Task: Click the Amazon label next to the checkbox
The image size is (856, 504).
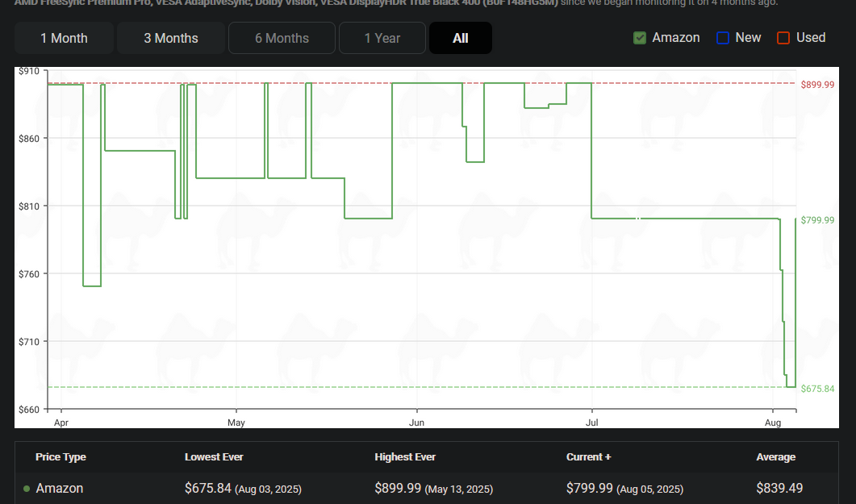Action: coord(676,38)
